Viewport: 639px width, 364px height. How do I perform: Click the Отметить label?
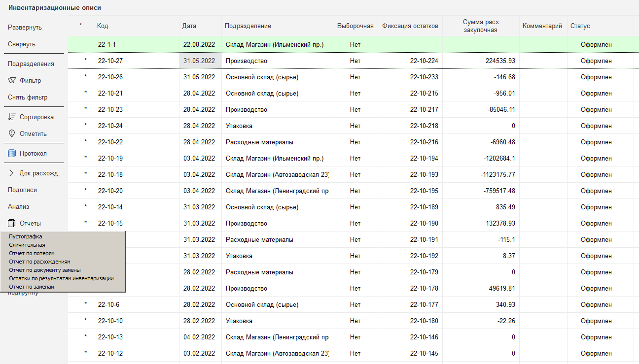click(x=33, y=134)
